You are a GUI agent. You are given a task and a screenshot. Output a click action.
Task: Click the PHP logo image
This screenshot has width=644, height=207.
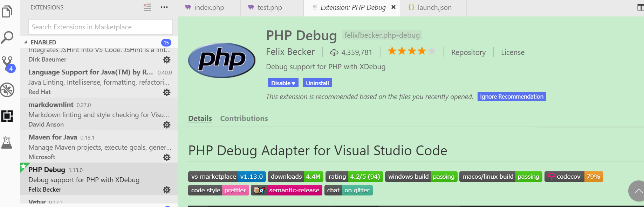[222, 60]
